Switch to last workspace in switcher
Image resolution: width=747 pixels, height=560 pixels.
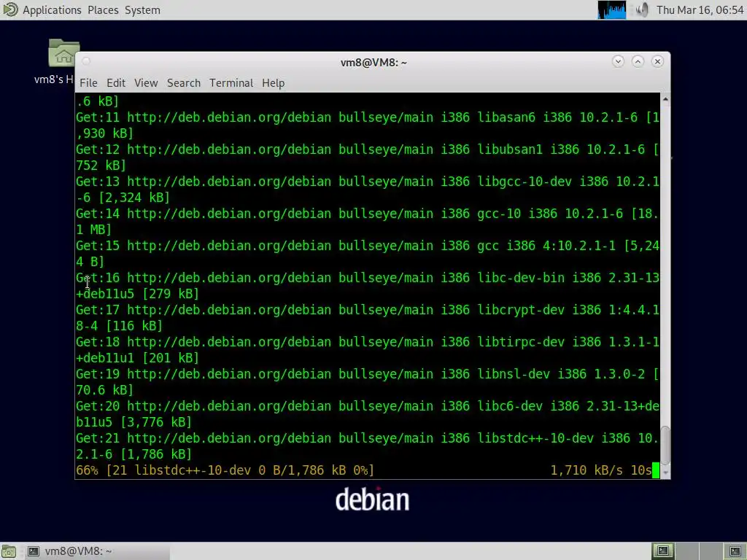735,551
